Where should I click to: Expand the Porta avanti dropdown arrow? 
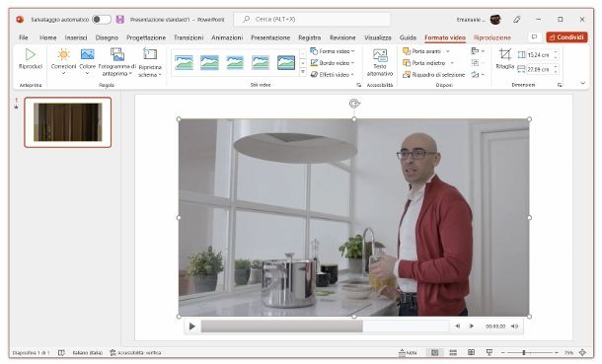pos(448,51)
